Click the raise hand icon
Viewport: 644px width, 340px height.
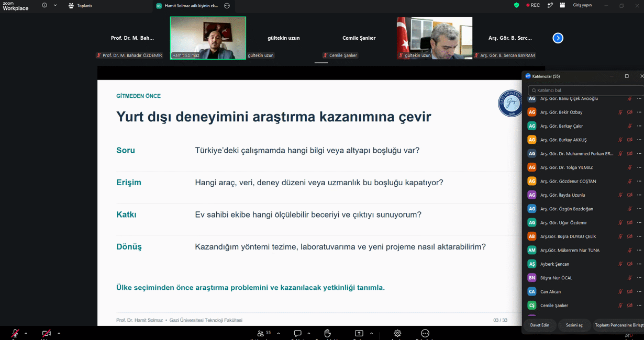328,333
